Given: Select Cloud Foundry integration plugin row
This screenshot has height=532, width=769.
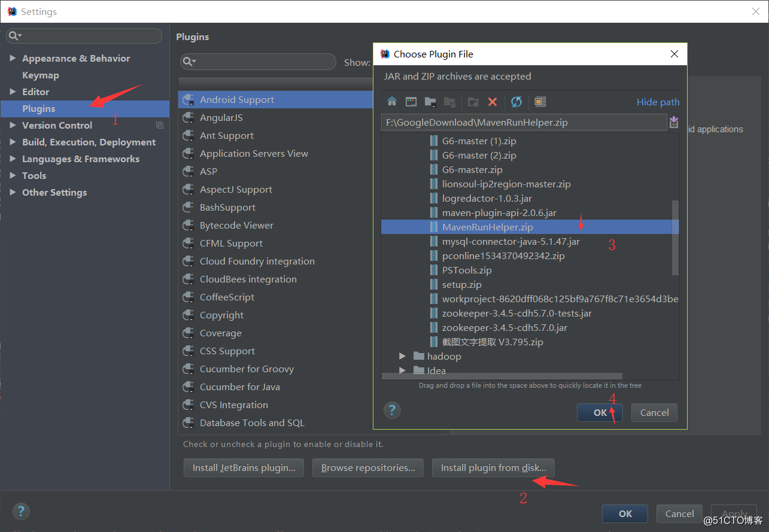Looking at the screenshot, I should pos(276,261).
